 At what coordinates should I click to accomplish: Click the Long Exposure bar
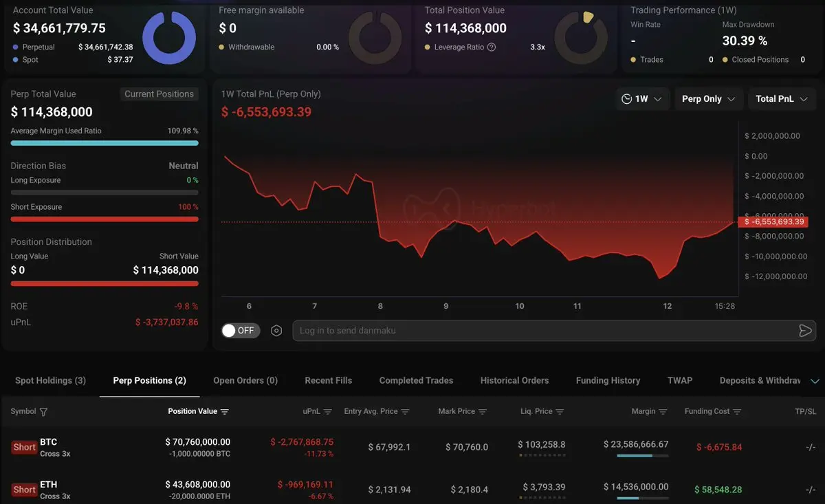(104, 193)
